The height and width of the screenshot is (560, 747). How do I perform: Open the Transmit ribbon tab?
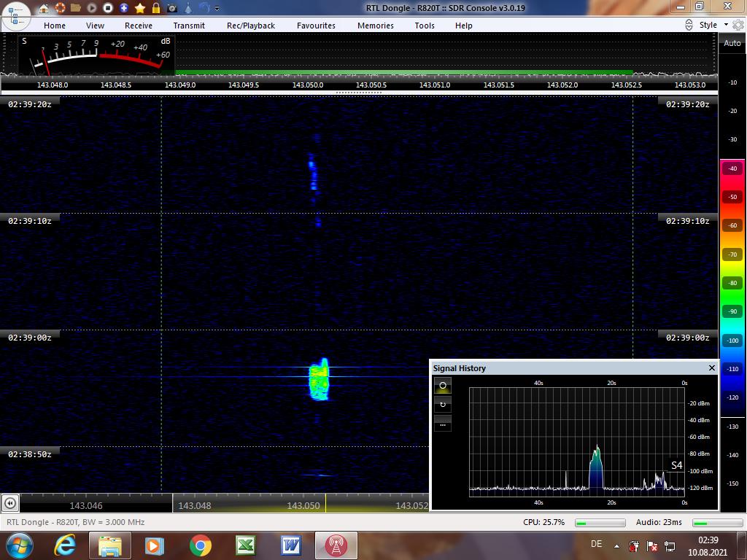tap(189, 26)
